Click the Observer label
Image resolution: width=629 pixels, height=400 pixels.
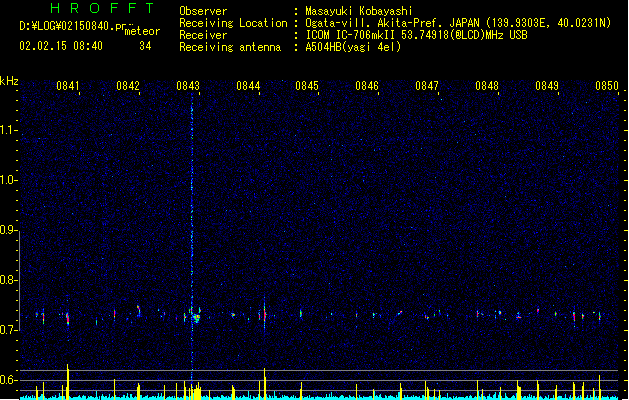pos(203,11)
